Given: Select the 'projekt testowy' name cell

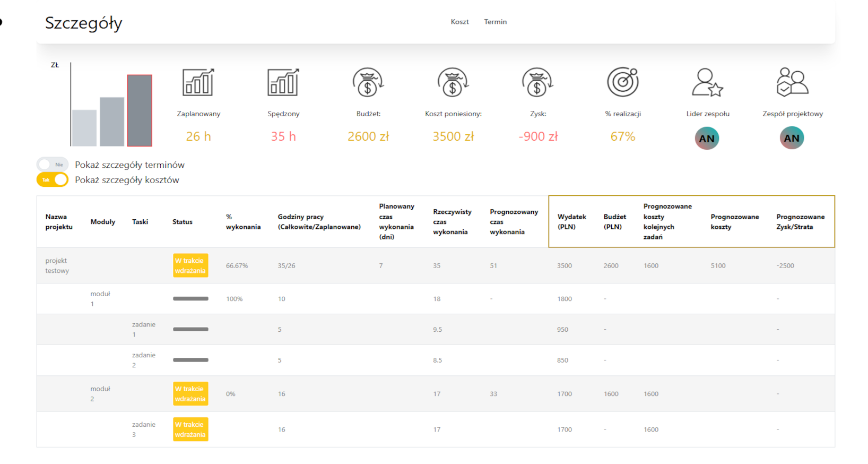Looking at the screenshot, I should point(57,265).
